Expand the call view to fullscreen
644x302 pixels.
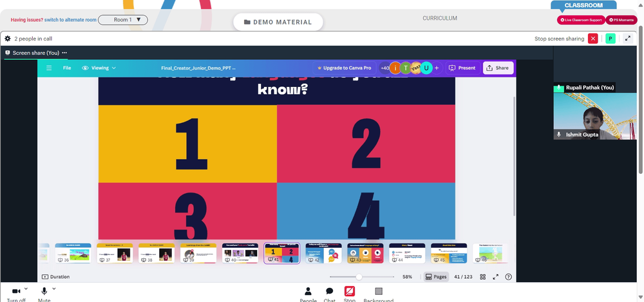coord(627,39)
